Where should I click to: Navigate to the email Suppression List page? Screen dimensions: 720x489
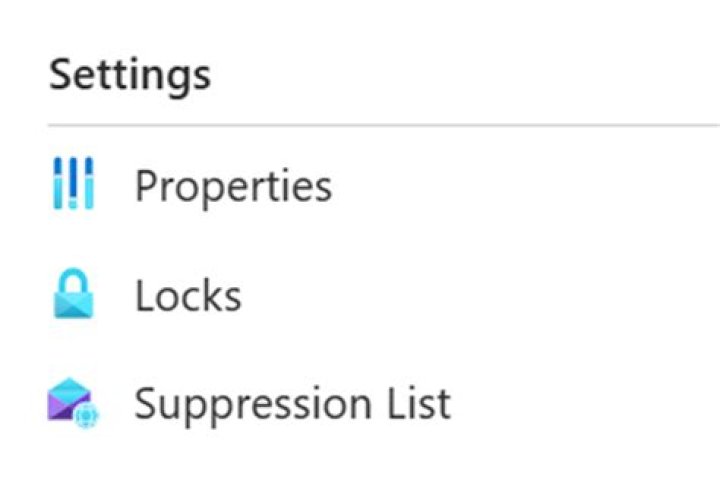coord(292,404)
